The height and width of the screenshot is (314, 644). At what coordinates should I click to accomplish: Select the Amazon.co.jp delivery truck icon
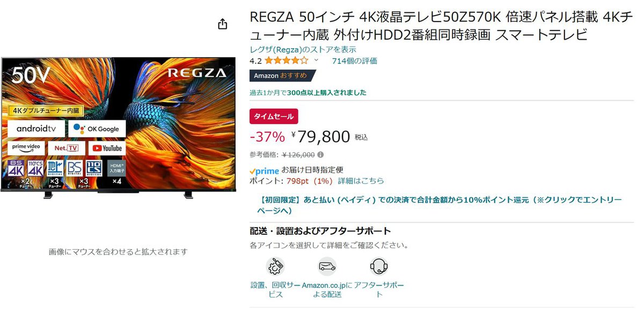[327, 266]
